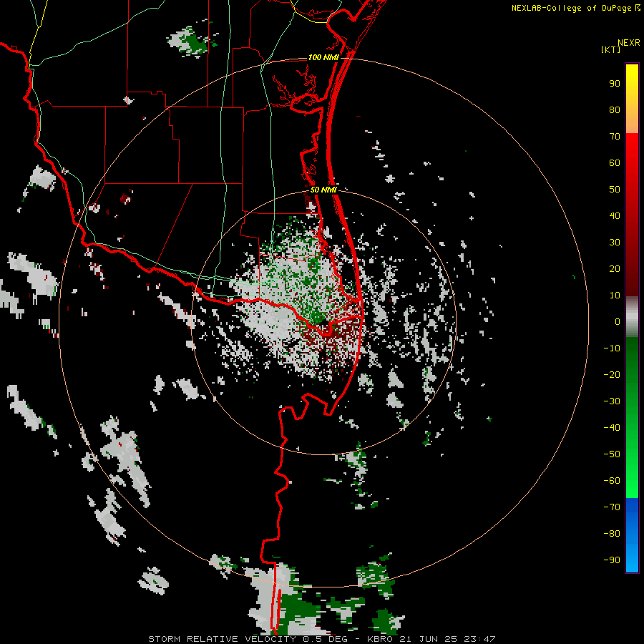Click the -20 value on the velocity scale

tap(612, 375)
